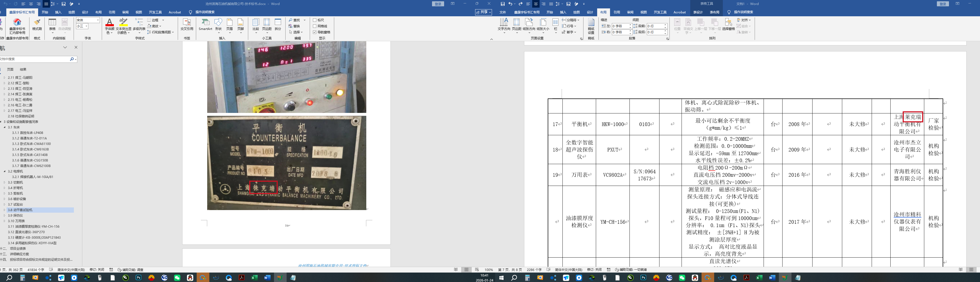Open WeChat from the left taskbar
Screen dimensions: 980x282
177,278
